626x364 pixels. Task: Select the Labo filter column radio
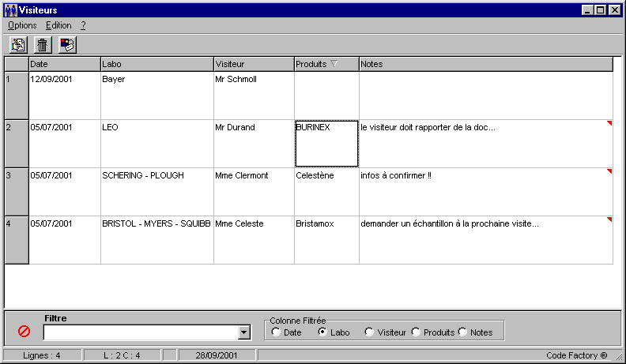pos(322,332)
